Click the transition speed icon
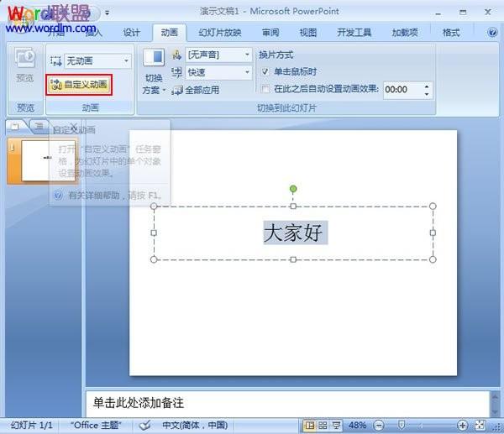The height and width of the screenshot is (434, 504). tap(176, 72)
